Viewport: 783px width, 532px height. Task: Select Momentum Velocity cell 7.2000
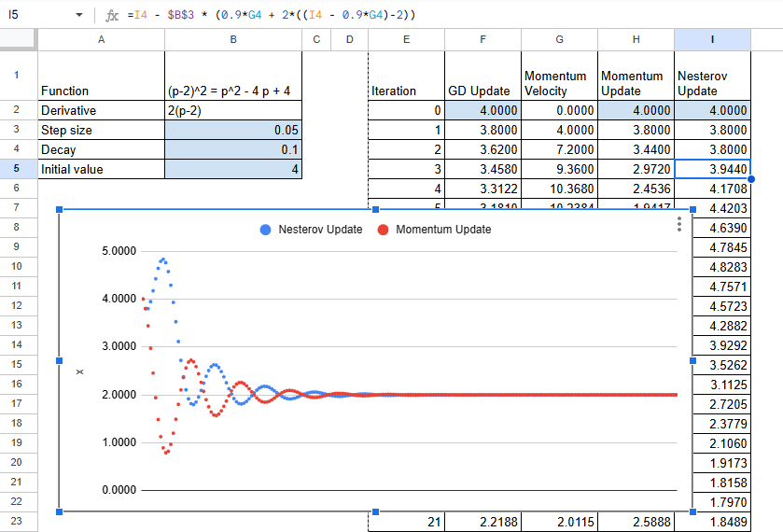[x=559, y=149]
